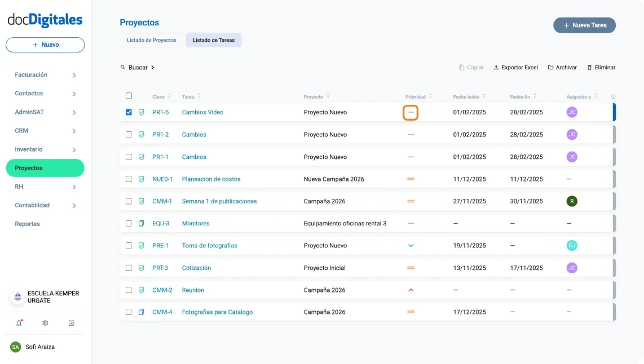
Task: Open settings gear icon in sidebar
Action: click(45, 323)
